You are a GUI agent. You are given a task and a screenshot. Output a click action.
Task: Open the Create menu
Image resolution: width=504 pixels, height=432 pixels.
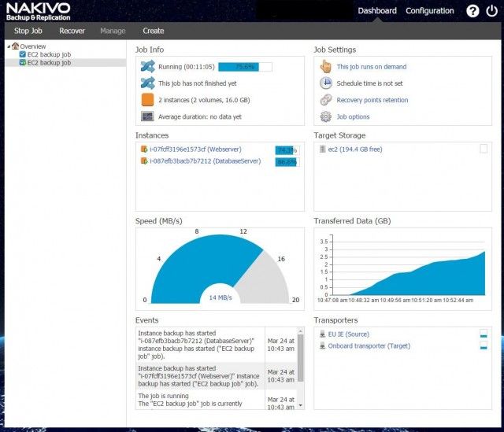tap(154, 31)
